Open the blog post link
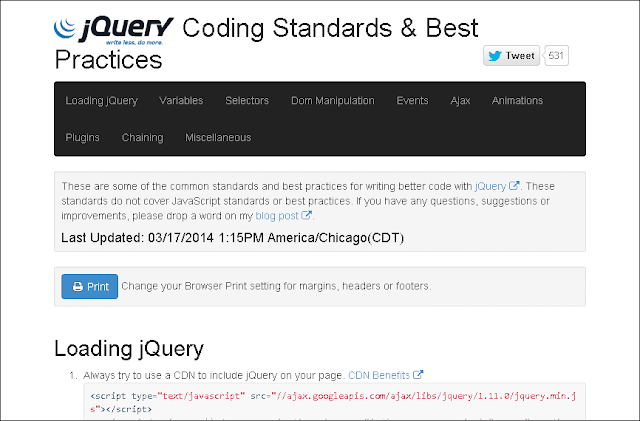640x421 pixels. (x=277, y=216)
